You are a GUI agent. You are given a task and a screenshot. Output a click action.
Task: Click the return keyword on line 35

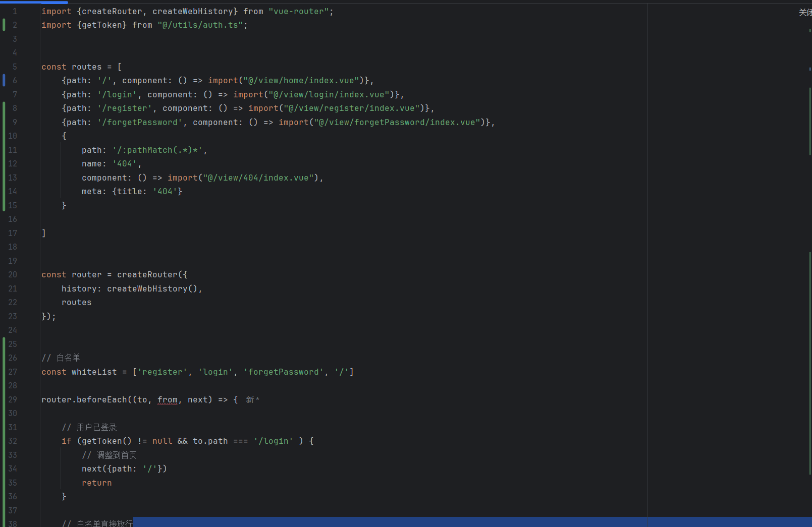click(97, 483)
